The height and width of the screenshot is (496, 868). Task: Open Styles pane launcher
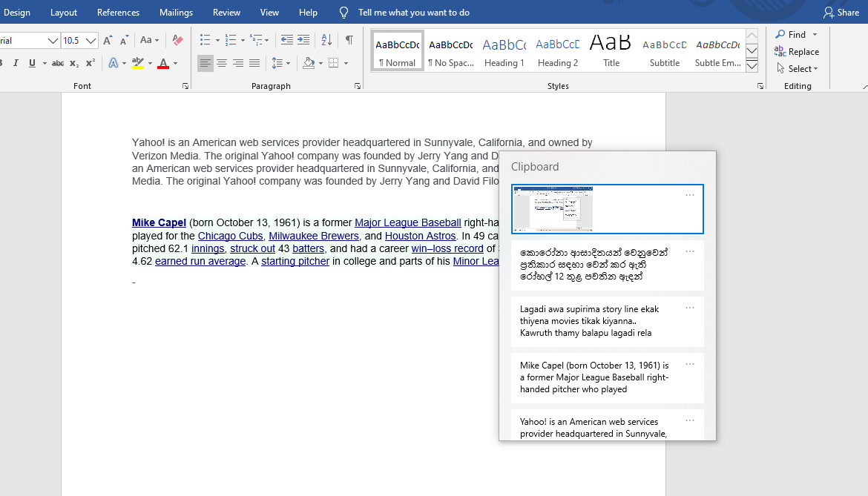pos(760,86)
